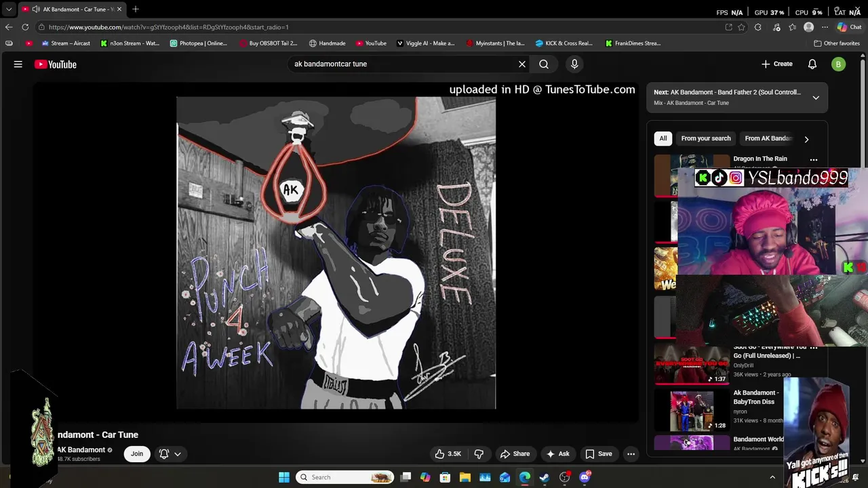The height and width of the screenshot is (488, 868).
Task: Open YouTube notifications bell
Action: [812, 64]
